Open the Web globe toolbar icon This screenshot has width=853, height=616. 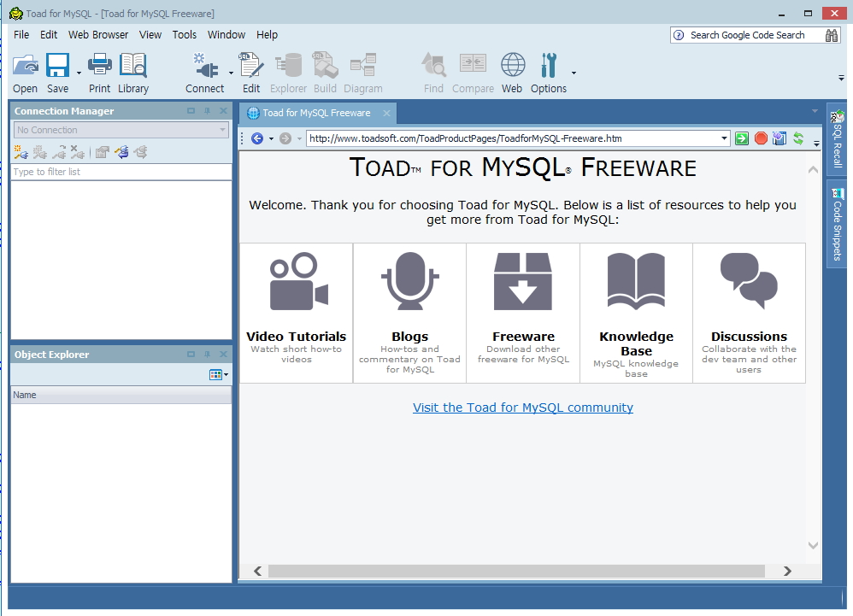point(513,65)
